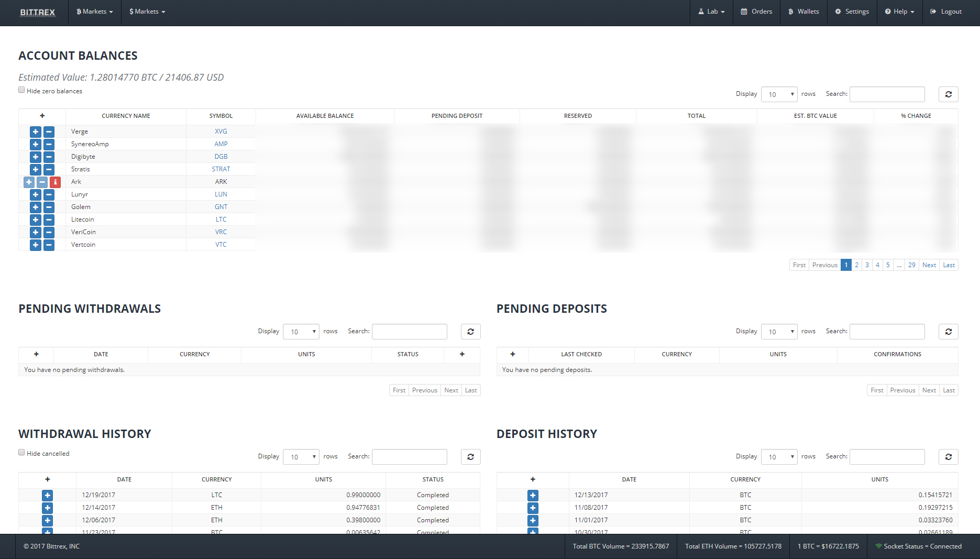Refresh the Withdrawal History table
Screen dimensions: 980x559
[470, 457]
